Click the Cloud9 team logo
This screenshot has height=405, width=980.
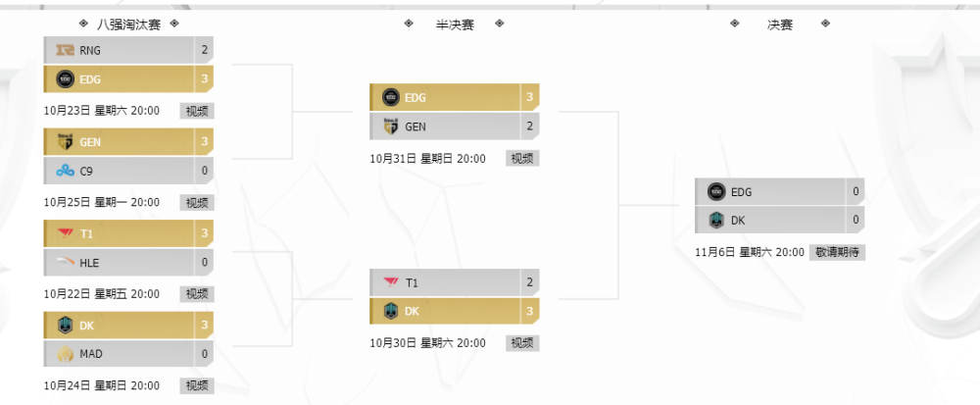click(65, 171)
